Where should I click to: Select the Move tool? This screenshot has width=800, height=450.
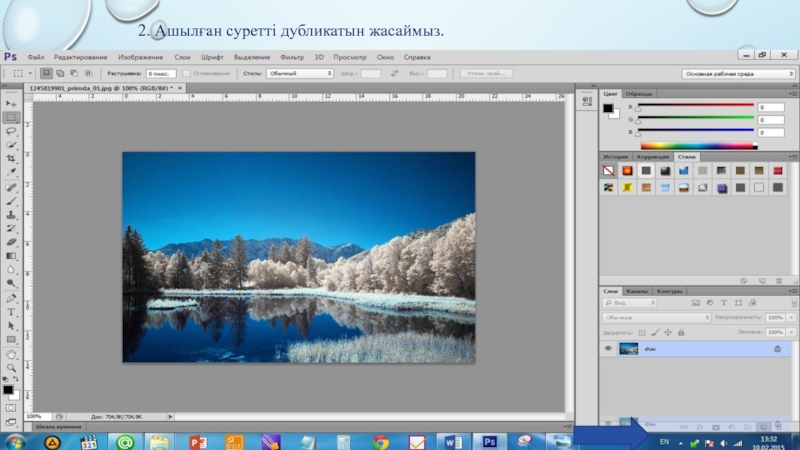click(11, 103)
